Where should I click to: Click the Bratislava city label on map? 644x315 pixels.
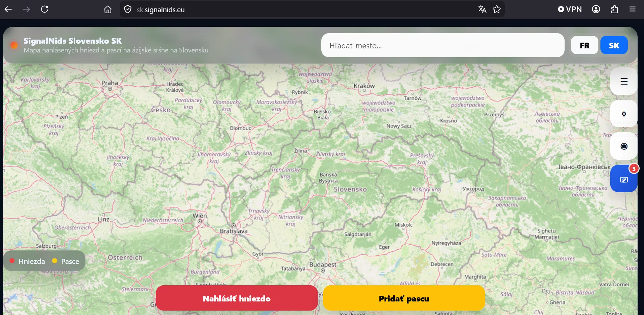coord(234,231)
